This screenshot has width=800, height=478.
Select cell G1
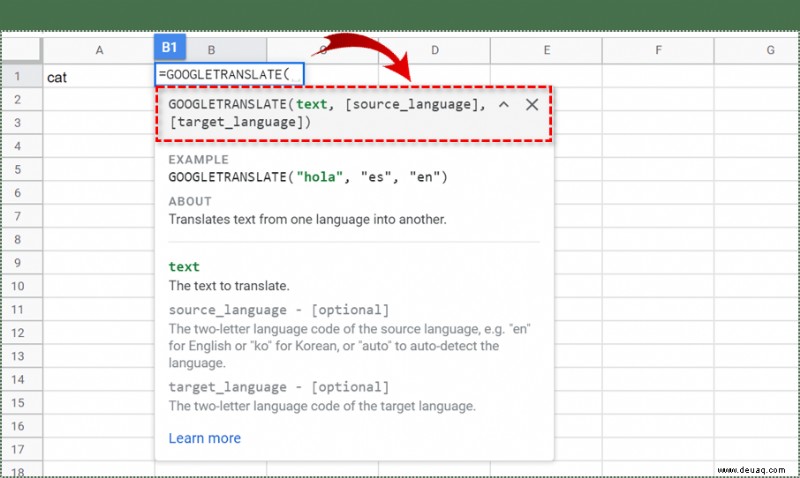[x=757, y=77]
